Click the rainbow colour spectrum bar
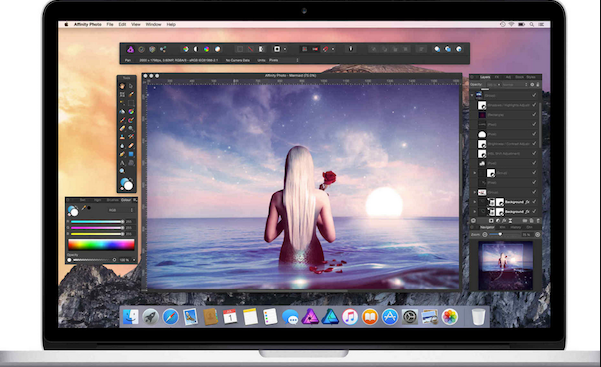The image size is (601, 367). 101,245
